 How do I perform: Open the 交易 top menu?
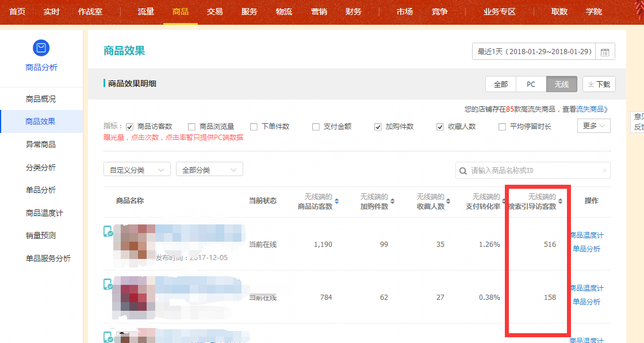[x=214, y=12]
